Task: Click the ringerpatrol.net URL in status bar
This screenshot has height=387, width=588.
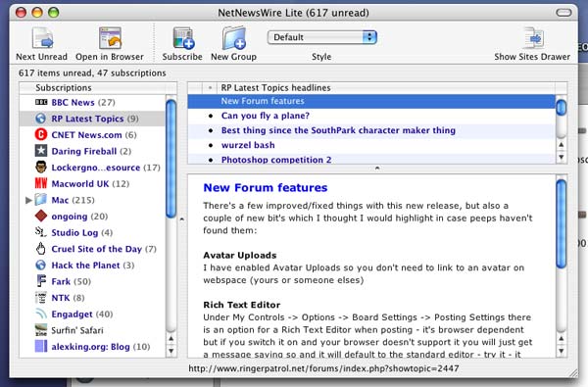Action: (x=323, y=368)
